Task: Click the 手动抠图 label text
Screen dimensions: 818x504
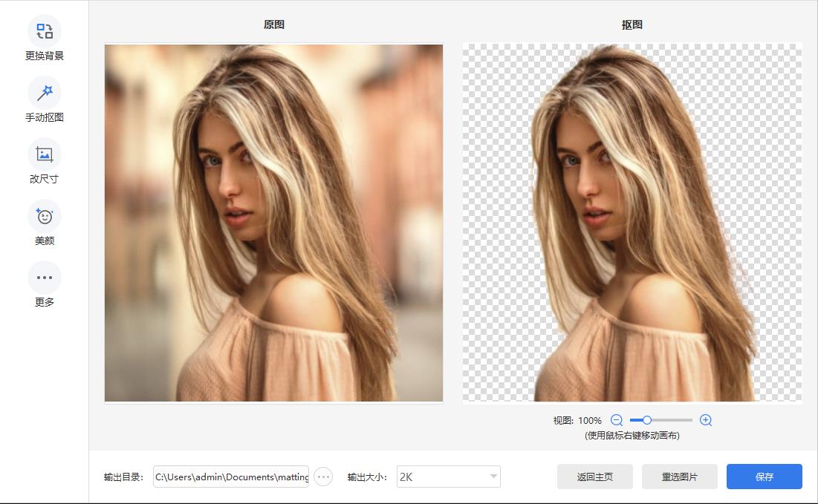Action: pyautogui.click(x=45, y=117)
